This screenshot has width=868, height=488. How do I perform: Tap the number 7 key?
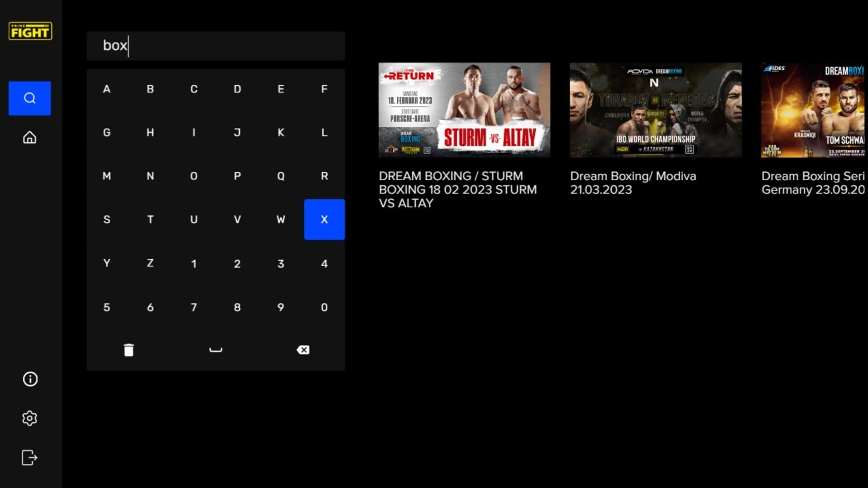(194, 307)
